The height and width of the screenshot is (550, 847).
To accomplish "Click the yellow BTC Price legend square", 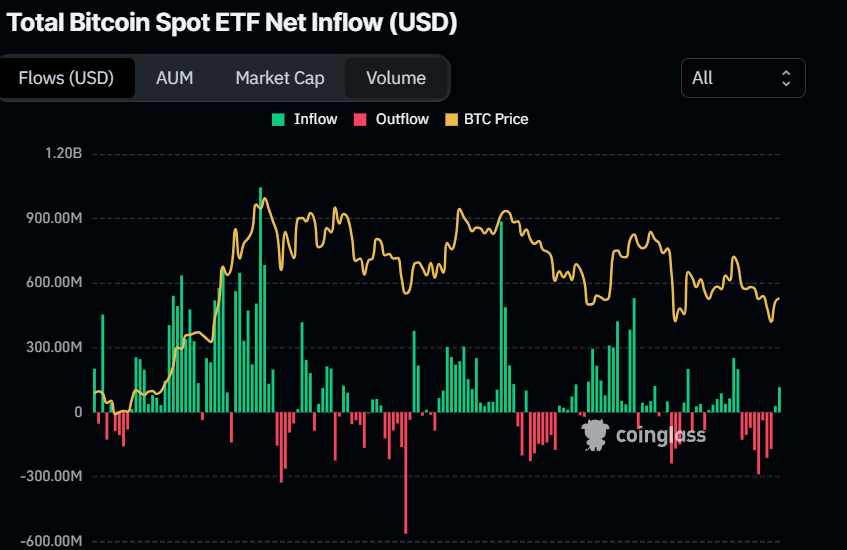I will (x=451, y=119).
